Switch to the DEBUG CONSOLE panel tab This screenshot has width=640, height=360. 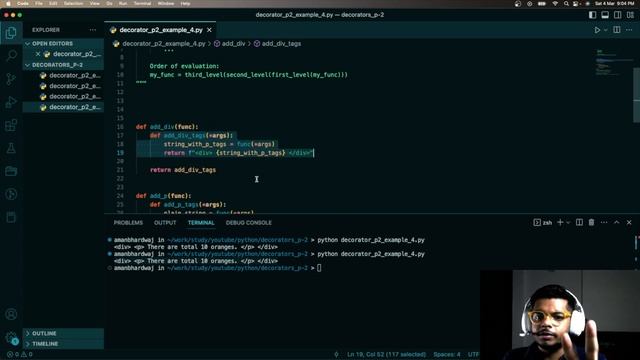tap(249, 222)
